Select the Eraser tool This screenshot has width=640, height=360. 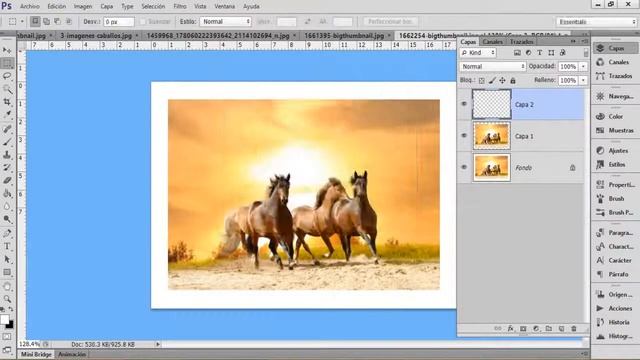point(7,180)
